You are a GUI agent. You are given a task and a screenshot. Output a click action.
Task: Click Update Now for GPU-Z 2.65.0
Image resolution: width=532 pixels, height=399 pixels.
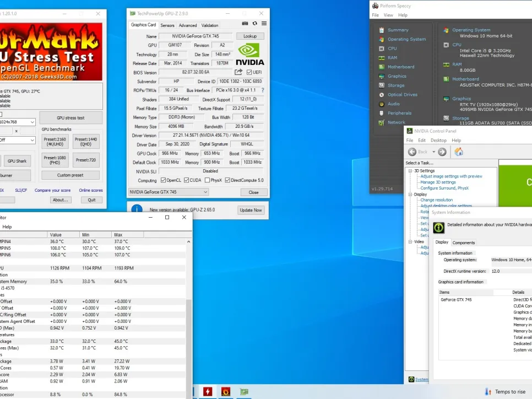click(x=251, y=210)
